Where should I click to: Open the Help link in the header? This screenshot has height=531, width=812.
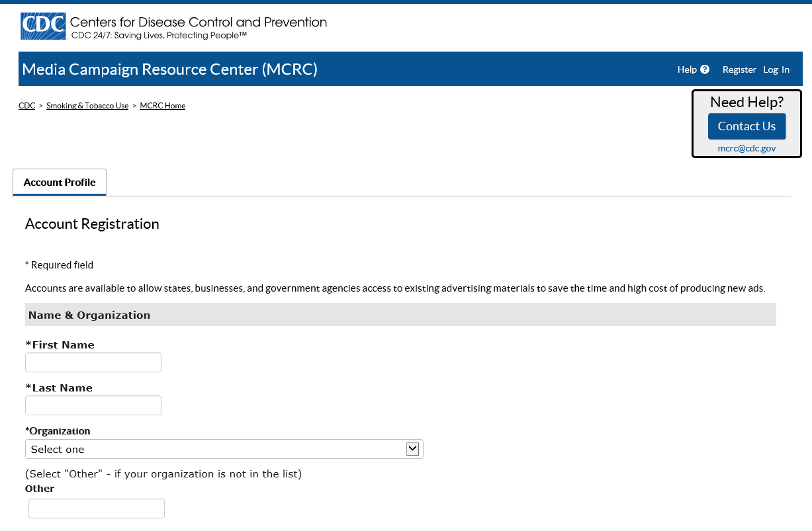coord(687,69)
